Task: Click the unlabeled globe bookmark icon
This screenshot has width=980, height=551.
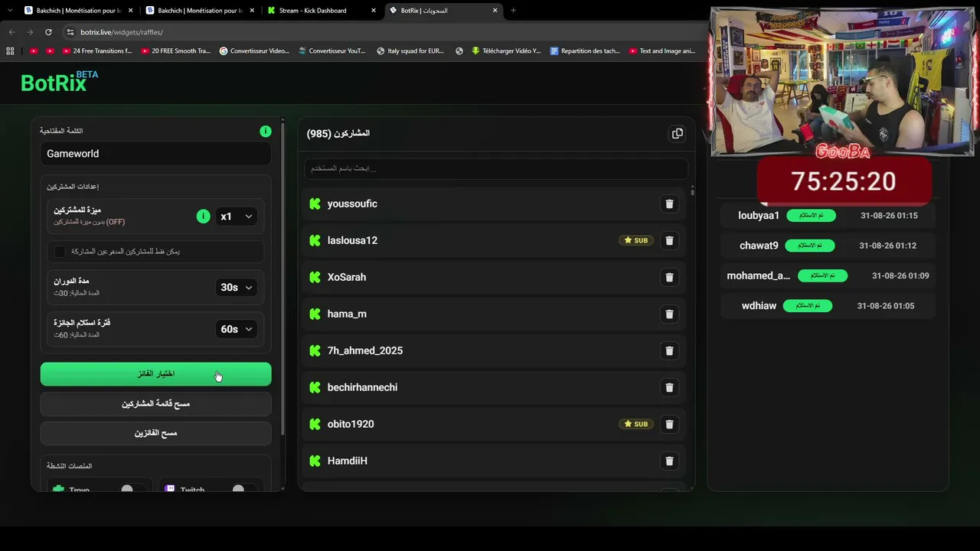Action: point(459,51)
